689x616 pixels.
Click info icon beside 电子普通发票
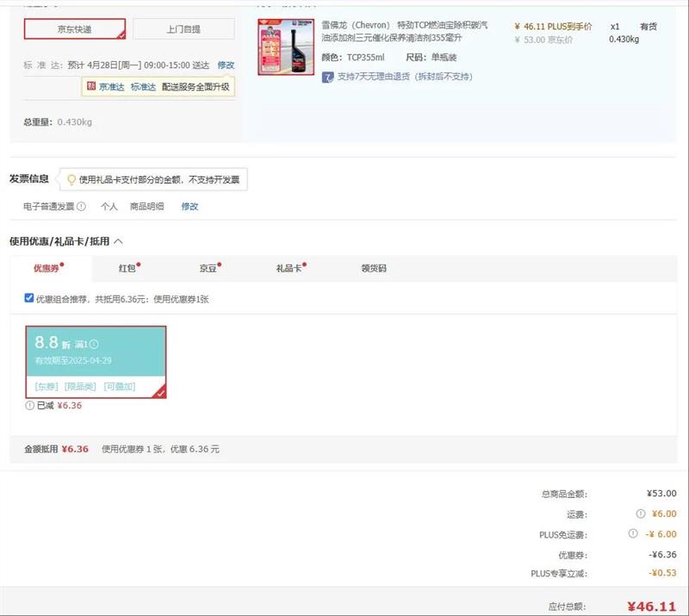[81, 207]
